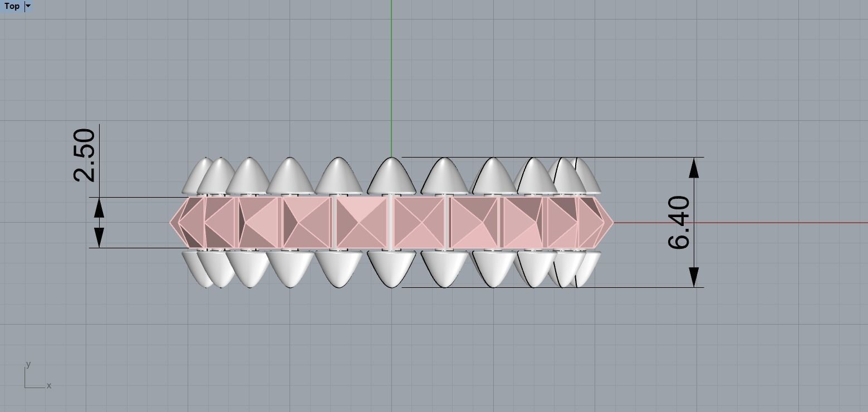This screenshot has width=868, height=412.
Task: Open the Top viewport title menu
Action: (x=12, y=6)
